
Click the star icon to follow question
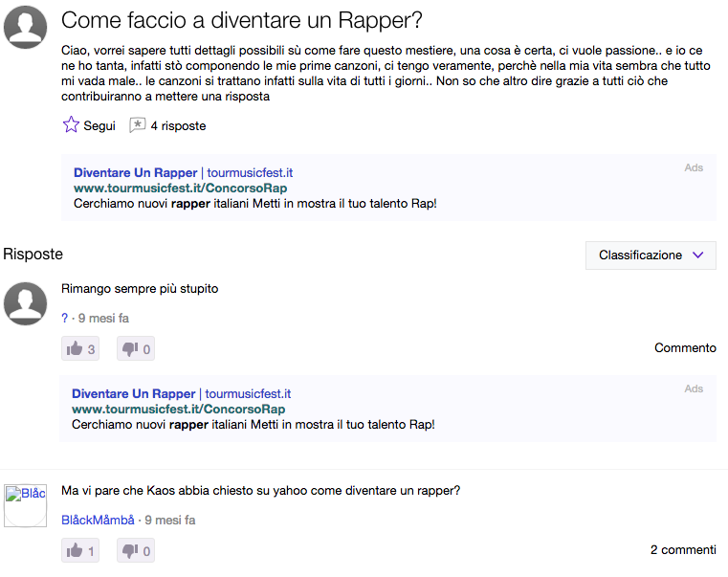tap(71, 124)
